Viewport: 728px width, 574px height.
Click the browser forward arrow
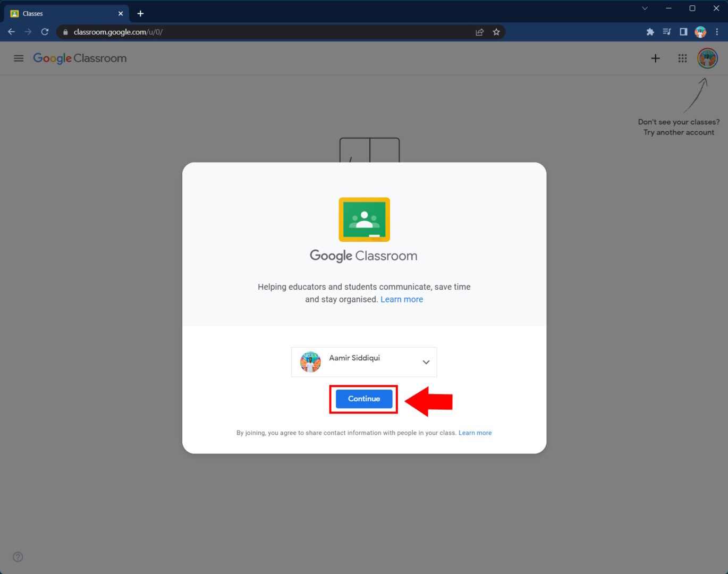(28, 32)
